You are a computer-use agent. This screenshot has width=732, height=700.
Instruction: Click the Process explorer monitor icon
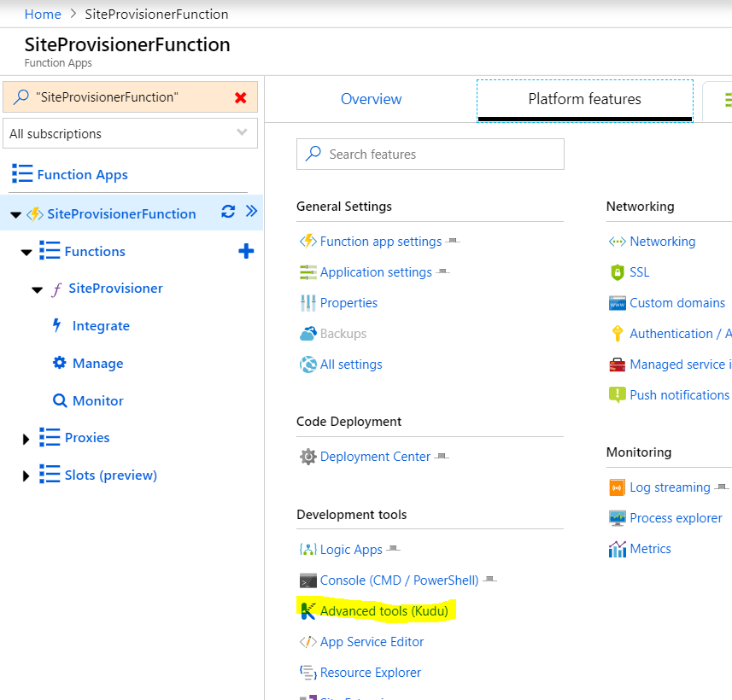(x=618, y=518)
